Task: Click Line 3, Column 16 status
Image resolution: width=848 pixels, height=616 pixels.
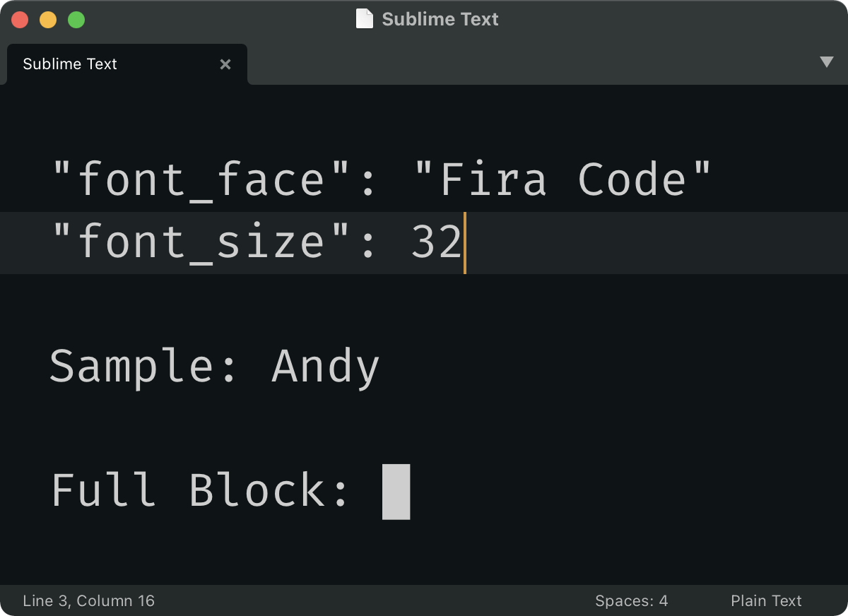Action: [88, 601]
